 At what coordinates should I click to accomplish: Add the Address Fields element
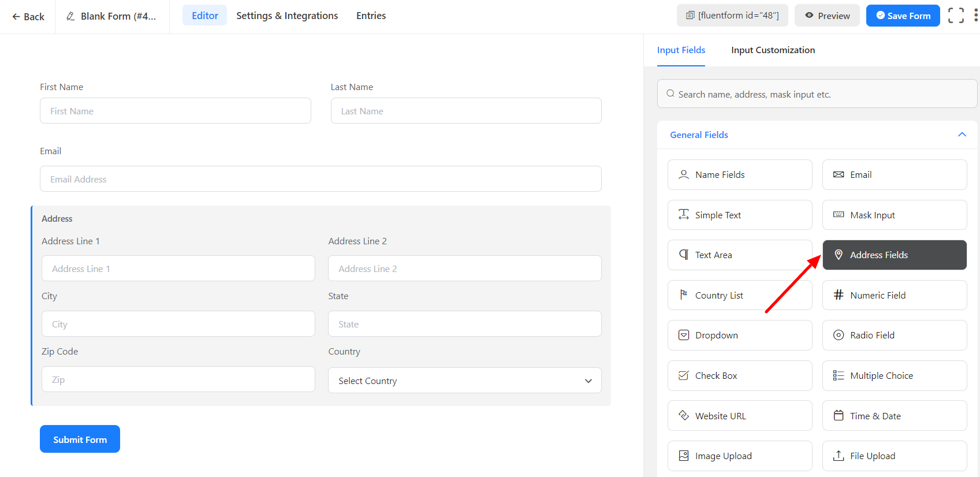pos(894,255)
